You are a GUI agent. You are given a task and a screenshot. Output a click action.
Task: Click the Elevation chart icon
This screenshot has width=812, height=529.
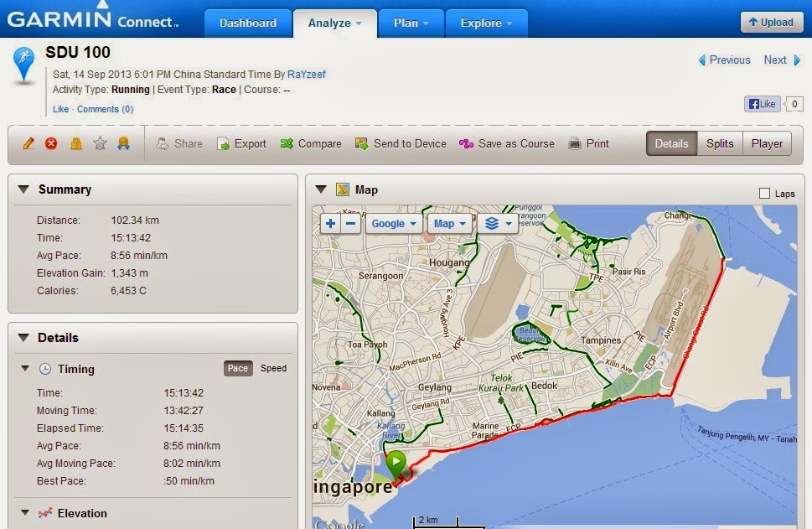[45, 513]
